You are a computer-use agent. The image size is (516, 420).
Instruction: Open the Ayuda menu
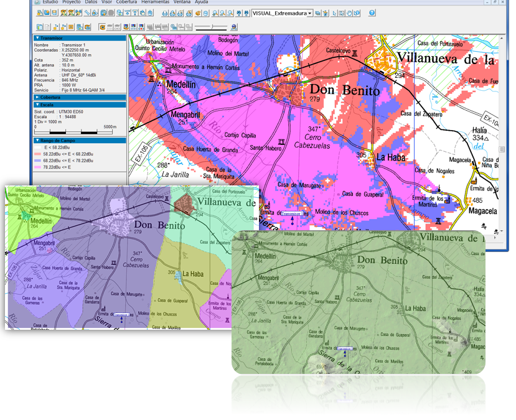(x=202, y=2)
